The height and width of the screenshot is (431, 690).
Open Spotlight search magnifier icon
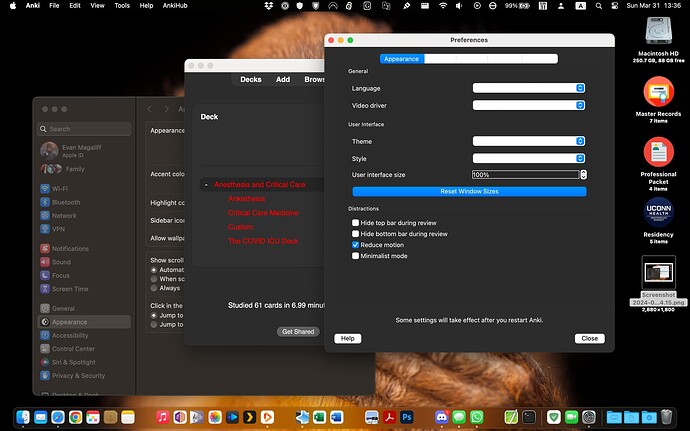(598, 6)
